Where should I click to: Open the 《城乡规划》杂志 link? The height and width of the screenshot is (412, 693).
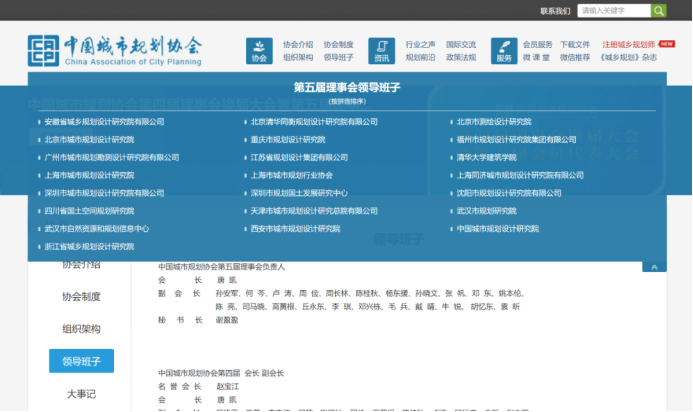coord(628,57)
